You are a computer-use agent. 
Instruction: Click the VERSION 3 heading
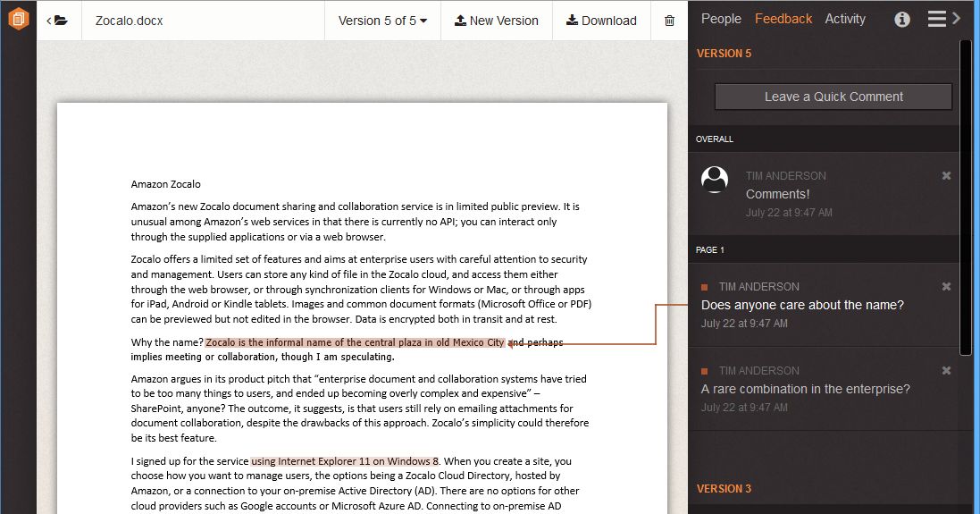click(x=724, y=488)
